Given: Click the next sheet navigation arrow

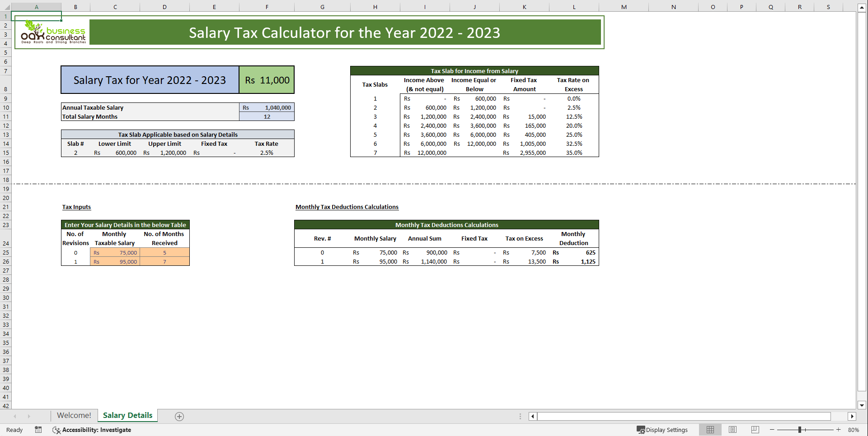Looking at the screenshot, I should click(29, 416).
